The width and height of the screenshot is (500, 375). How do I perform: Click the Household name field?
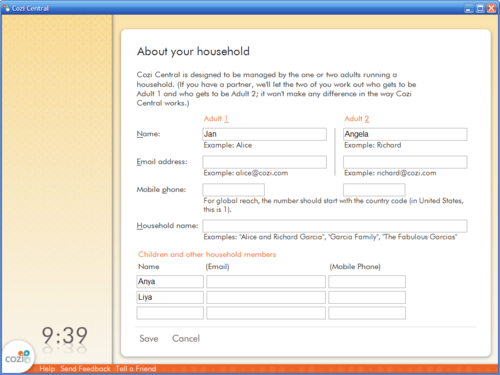(x=335, y=226)
